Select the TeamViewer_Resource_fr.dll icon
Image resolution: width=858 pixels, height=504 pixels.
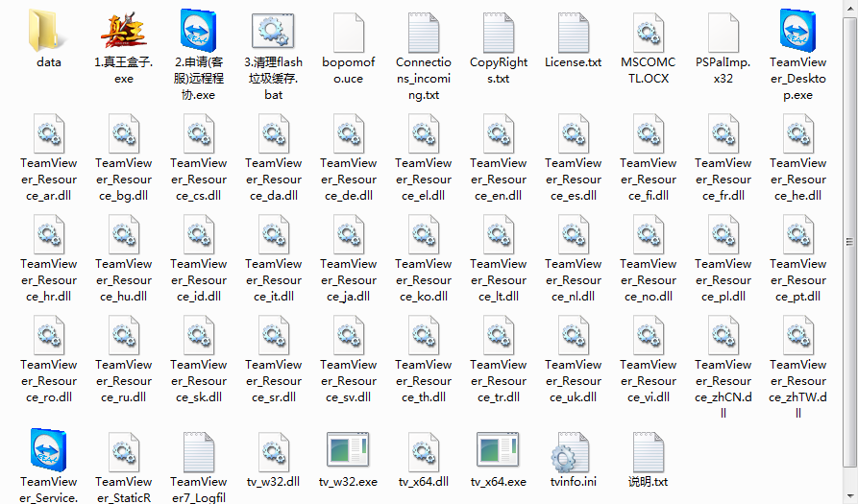pyautogui.click(x=723, y=133)
